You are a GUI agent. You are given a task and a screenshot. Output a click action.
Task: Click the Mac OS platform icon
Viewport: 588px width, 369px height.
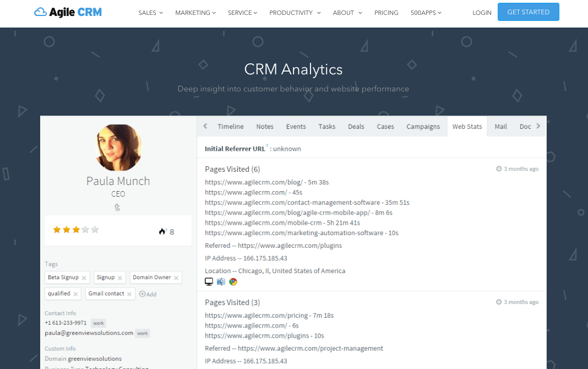[x=221, y=281]
